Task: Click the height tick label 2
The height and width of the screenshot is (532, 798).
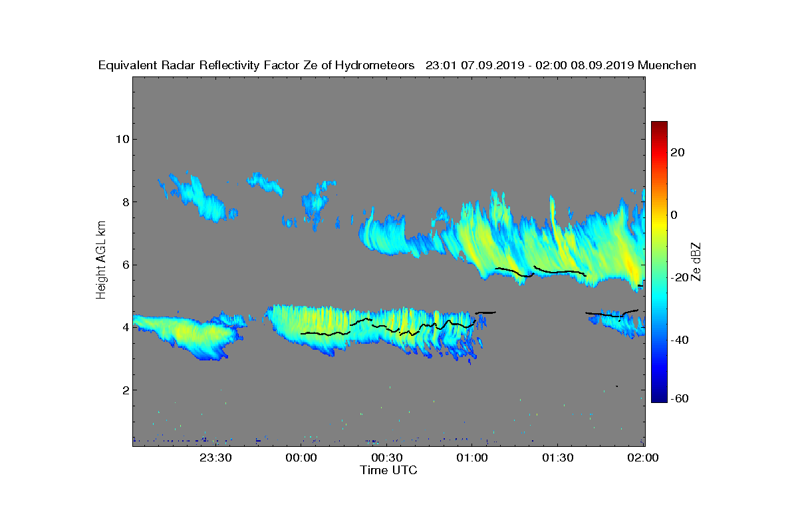Action: pos(124,390)
